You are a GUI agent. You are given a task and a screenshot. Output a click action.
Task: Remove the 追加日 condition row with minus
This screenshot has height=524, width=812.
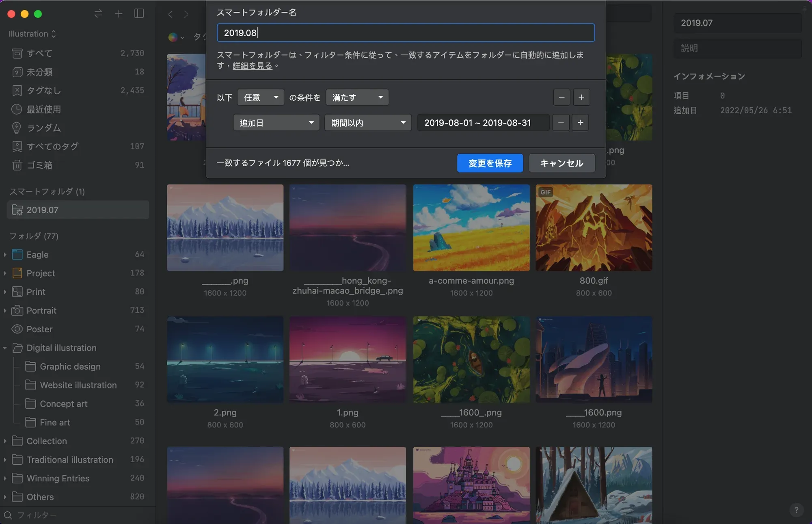[561, 123]
